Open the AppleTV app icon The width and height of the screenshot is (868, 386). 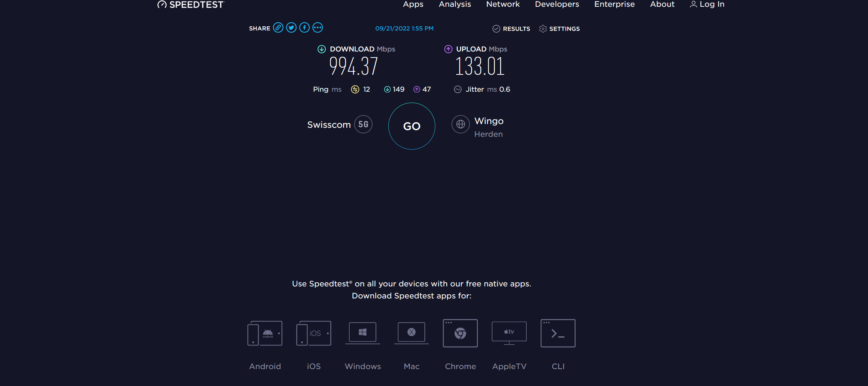pos(509,333)
